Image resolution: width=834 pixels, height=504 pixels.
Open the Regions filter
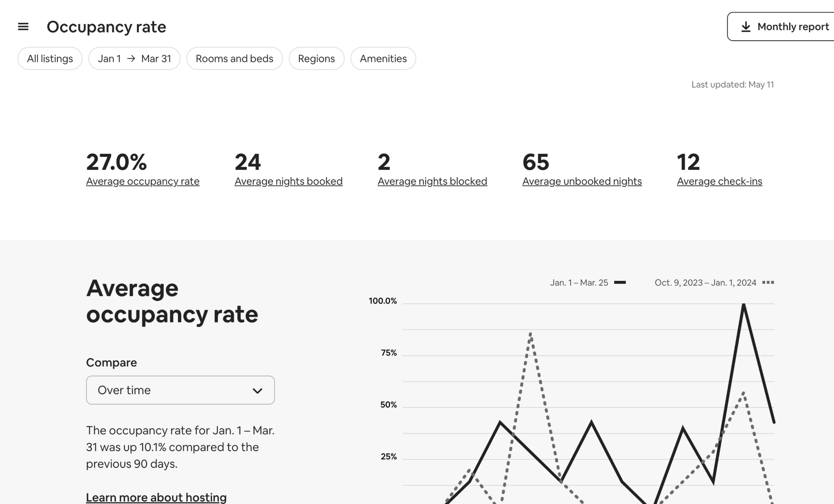pos(316,59)
